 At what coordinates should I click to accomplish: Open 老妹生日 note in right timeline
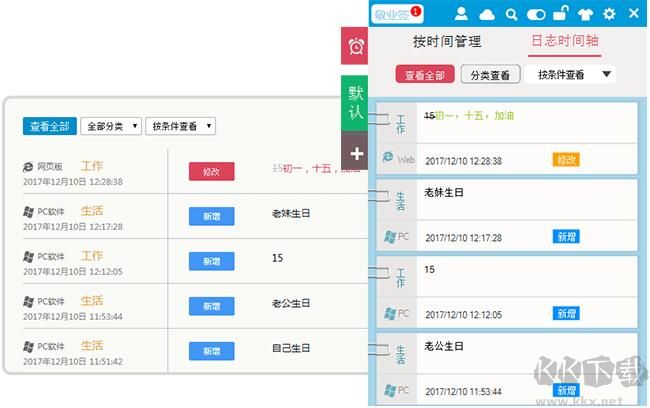[x=444, y=193]
